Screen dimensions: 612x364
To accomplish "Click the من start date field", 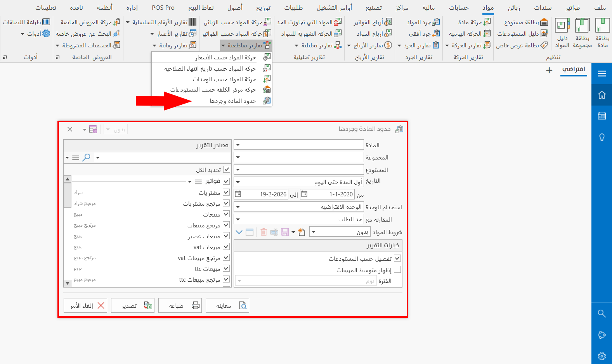I will [328, 194].
